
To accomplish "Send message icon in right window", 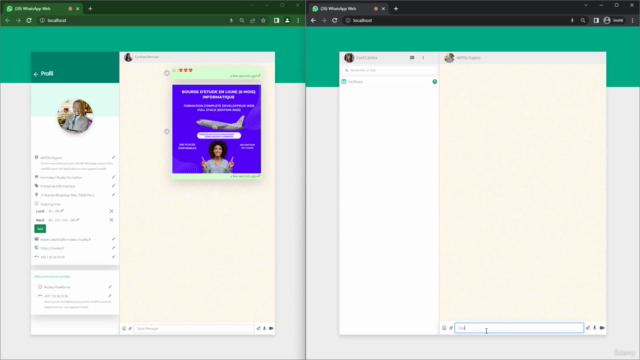I will 588,328.
